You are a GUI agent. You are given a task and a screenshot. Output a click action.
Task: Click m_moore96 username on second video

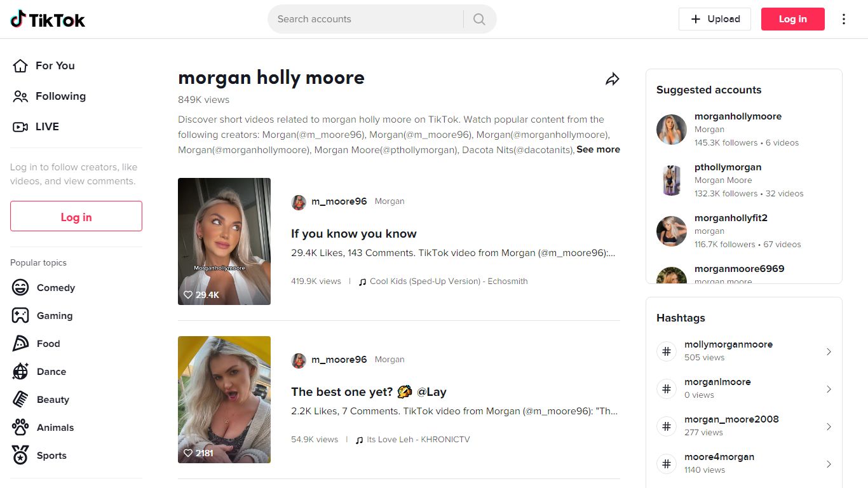pyautogui.click(x=339, y=360)
